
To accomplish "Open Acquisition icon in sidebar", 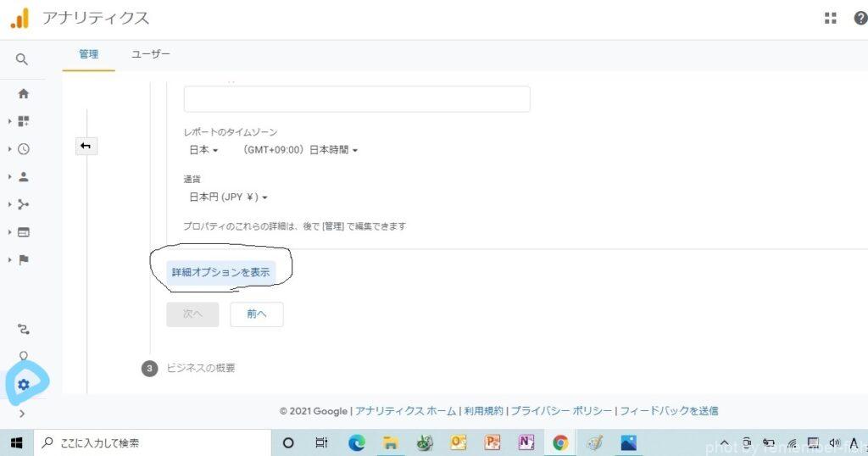I will [23, 204].
